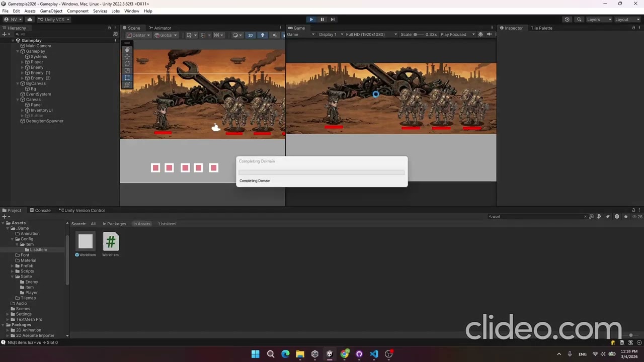Screen dimensions: 644x362
Task: Switch to the Tile Palette tab
Action: pyautogui.click(x=541, y=28)
